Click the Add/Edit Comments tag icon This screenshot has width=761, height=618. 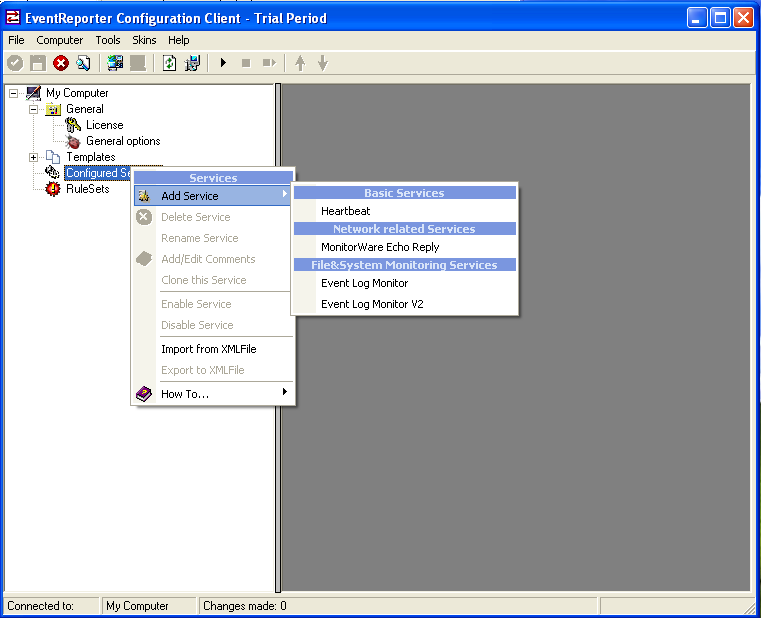[144, 259]
